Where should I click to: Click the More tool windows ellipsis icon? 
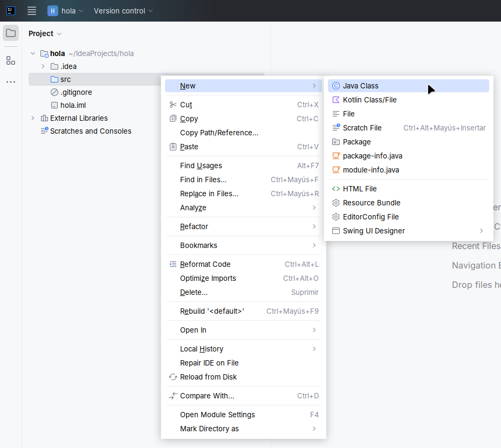pyautogui.click(x=11, y=82)
